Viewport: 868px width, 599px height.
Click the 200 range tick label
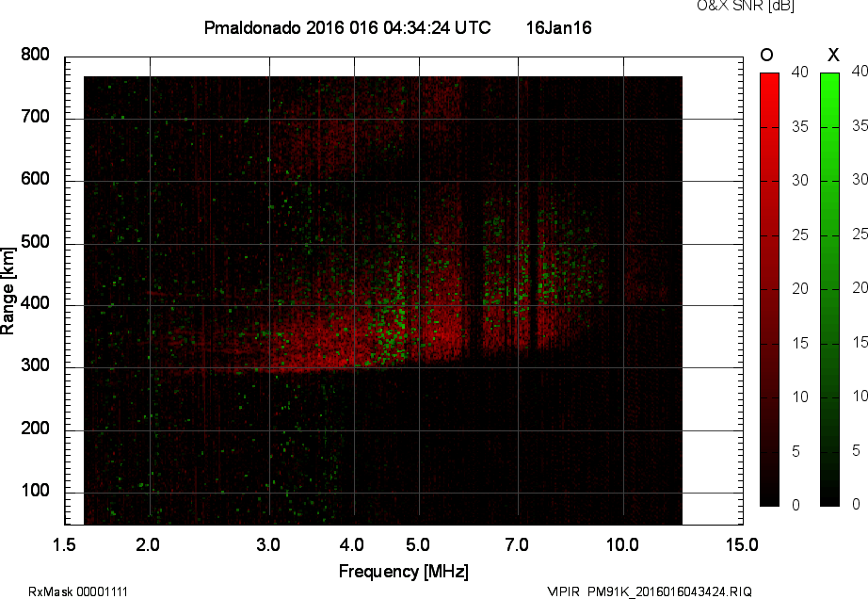(x=35, y=428)
